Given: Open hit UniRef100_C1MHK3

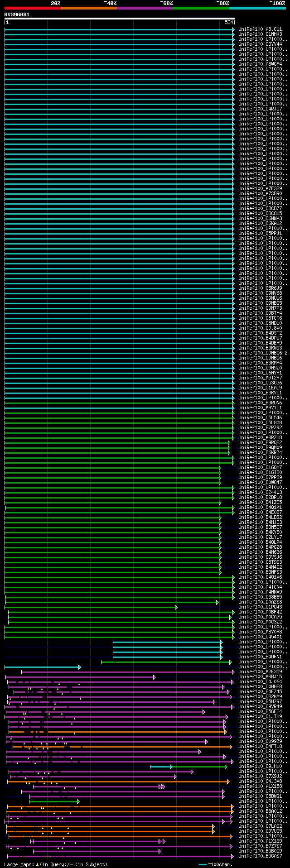Looking at the screenshot, I should click(260, 34).
